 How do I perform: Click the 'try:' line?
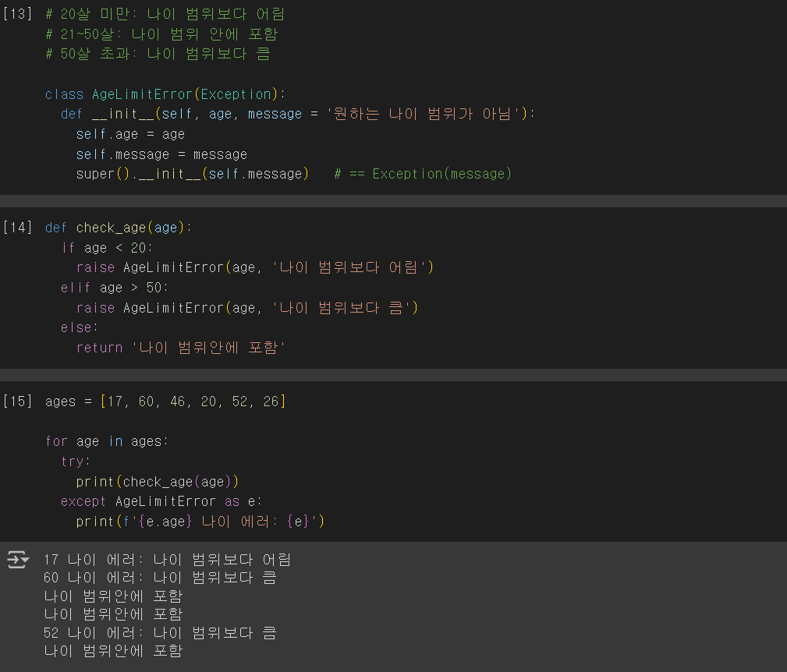(x=76, y=462)
